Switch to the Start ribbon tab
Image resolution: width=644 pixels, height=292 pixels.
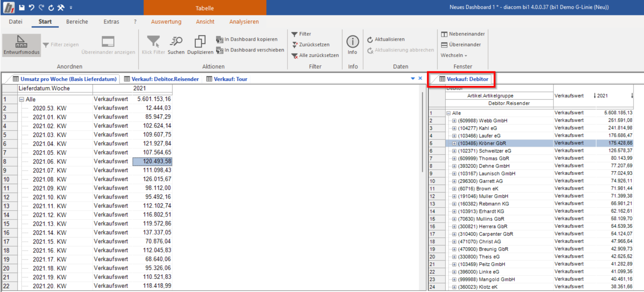tap(45, 22)
